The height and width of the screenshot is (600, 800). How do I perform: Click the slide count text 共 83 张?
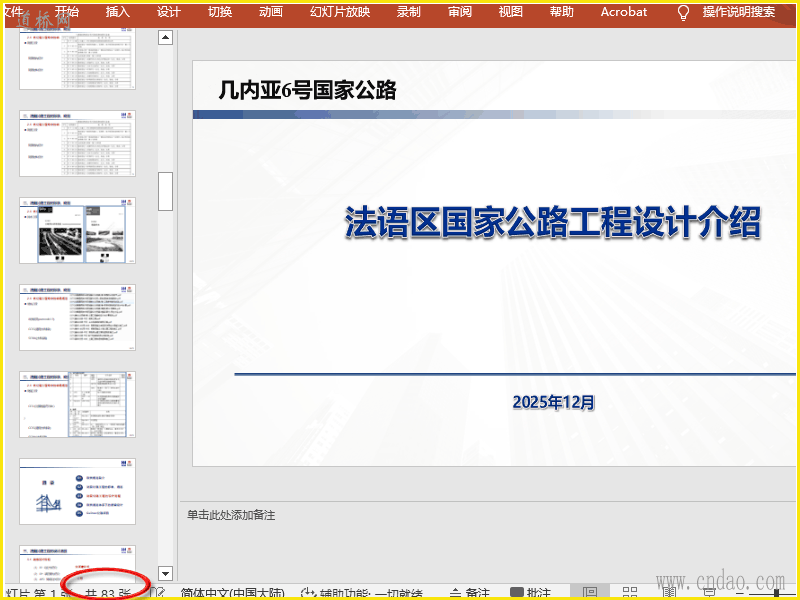108,594
